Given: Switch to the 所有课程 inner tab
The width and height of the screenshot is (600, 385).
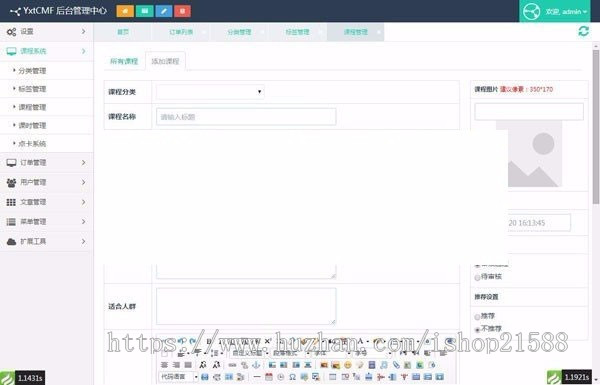Looking at the screenshot, I should point(124,61).
